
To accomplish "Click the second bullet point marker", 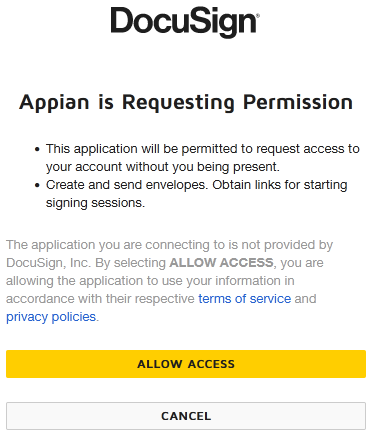I will 37,185.
